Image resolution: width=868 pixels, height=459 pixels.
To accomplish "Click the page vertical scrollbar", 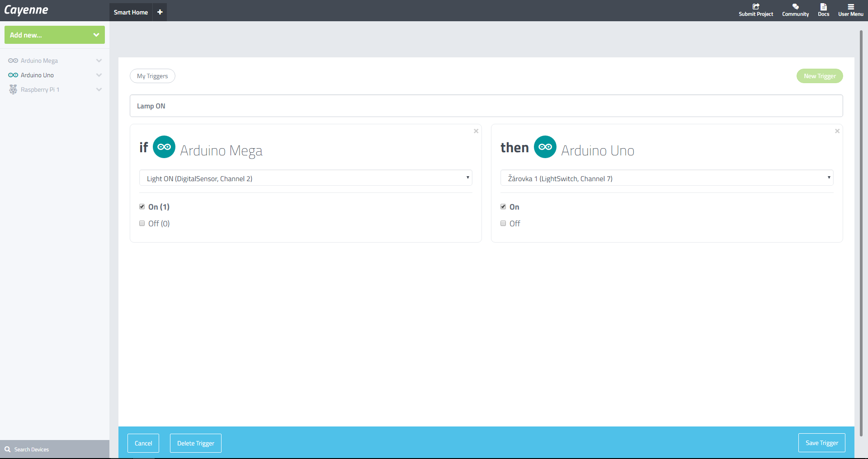I will [x=861, y=233].
